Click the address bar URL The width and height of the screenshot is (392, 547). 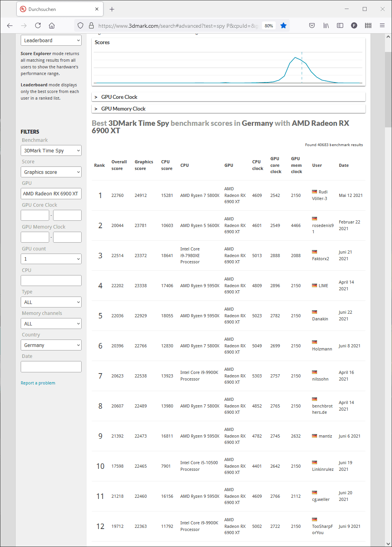178,26
